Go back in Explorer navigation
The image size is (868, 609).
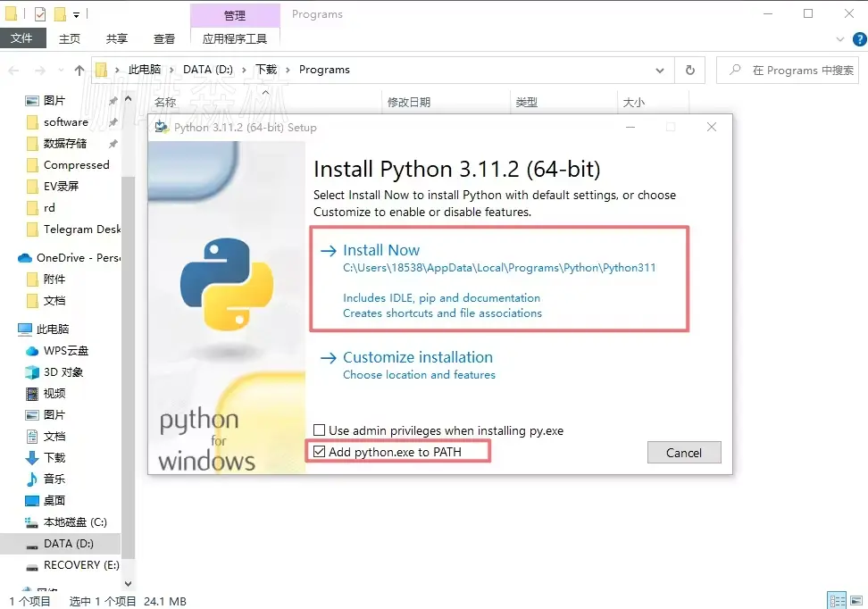tap(13, 71)
